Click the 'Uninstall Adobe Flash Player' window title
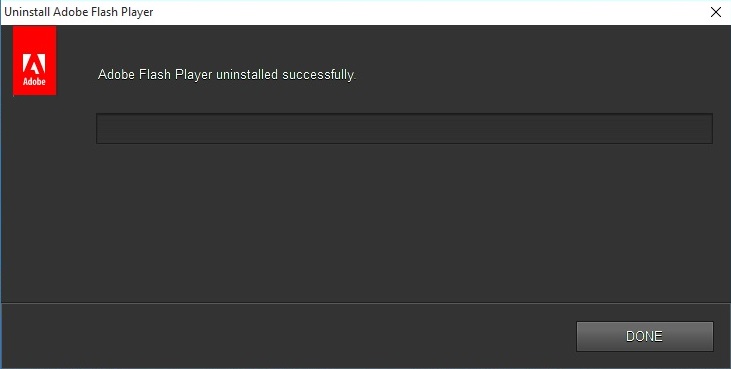This screenshot has width=731, height=369. 79,12
